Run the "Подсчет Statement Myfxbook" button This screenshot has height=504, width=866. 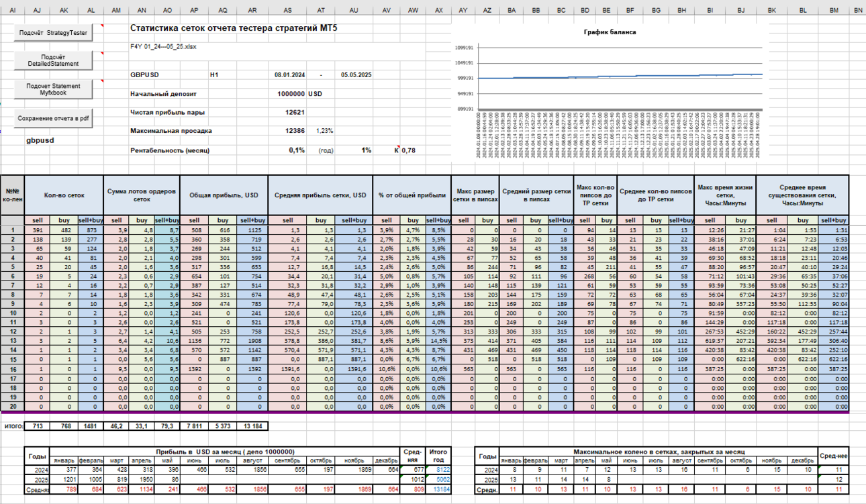53,89
